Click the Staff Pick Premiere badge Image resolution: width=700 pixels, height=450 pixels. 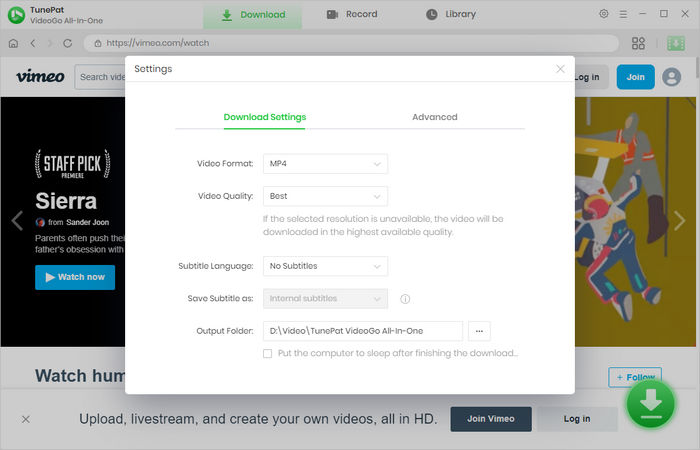click(72, 164)
